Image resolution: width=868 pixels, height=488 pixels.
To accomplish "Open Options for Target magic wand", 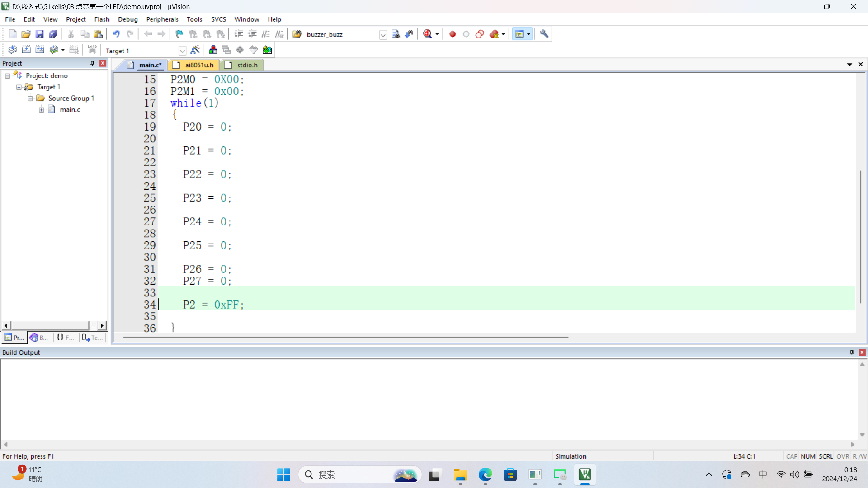I will coord(195,50).
